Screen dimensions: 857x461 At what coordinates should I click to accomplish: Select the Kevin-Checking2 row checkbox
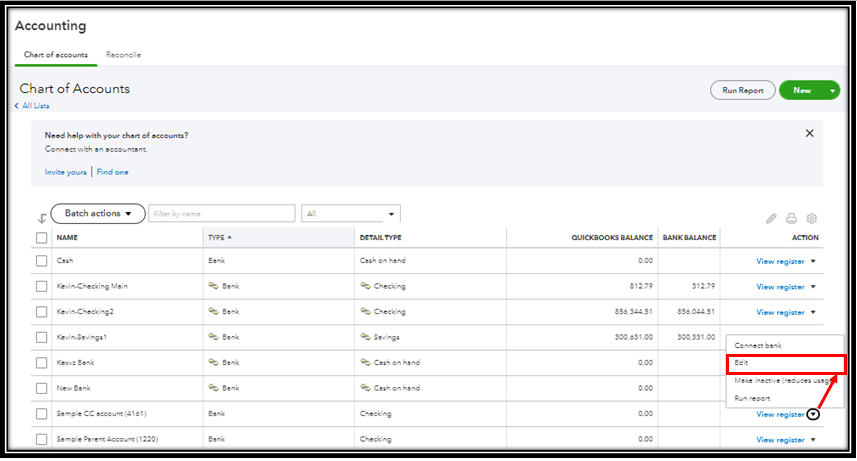coord(42,312)
